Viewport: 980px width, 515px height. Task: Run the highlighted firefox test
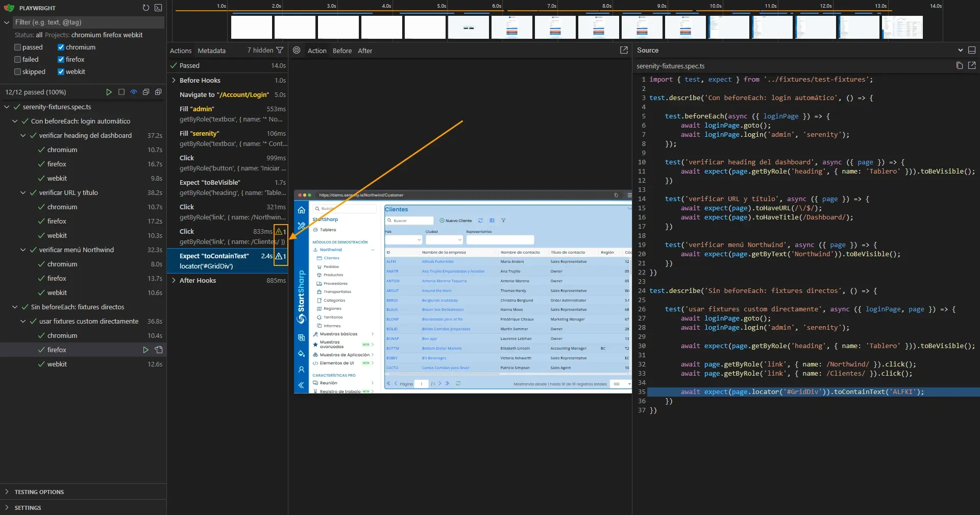click(x=145, y=350)
